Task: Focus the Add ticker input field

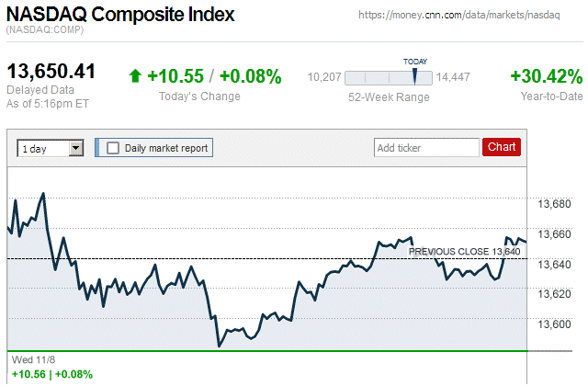Action: point(426,147)
